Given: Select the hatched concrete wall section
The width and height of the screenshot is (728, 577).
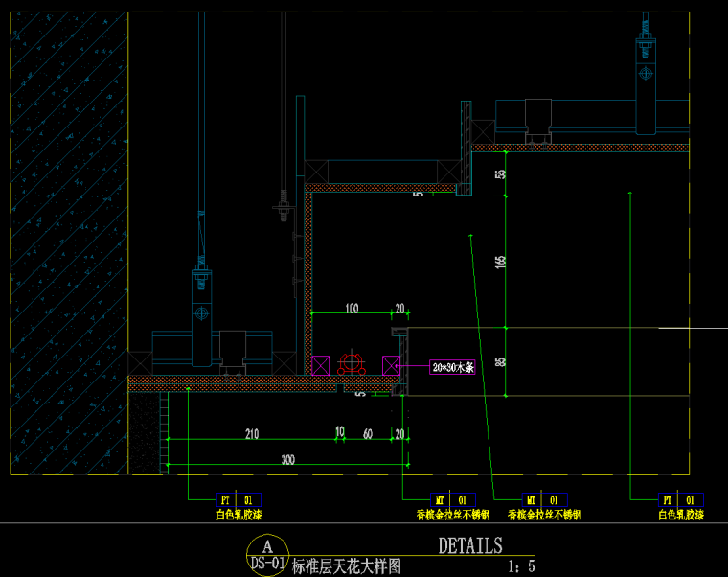Looking at the screenshot, I should (x=69, y=240).
